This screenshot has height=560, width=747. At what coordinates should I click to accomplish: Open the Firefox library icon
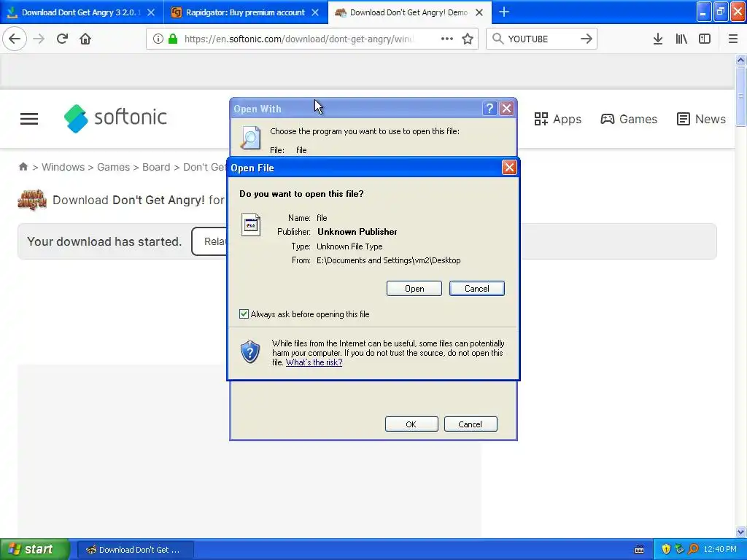(681, 39)
